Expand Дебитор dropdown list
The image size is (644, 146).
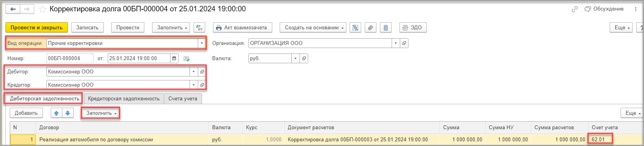pyautogui.click(x=194, y=72)
